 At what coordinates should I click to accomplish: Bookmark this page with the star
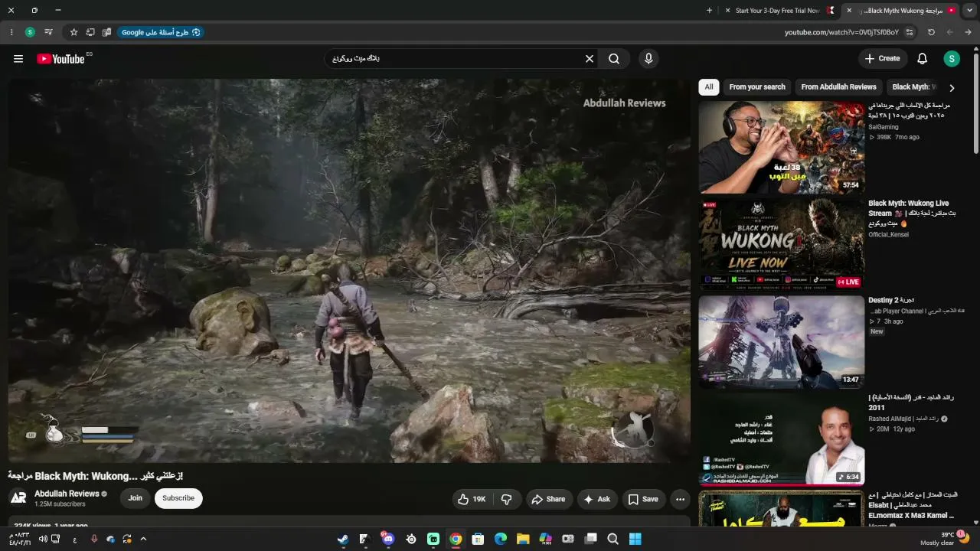(73, 32)
